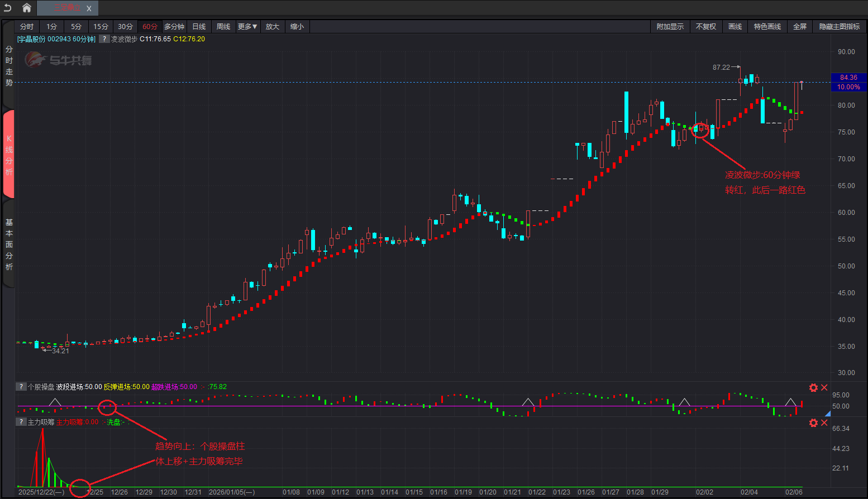Viewport: 868px width, 499px height.
Task: Expand the 更多 period dropdown
Action: (x=247, y=27)
